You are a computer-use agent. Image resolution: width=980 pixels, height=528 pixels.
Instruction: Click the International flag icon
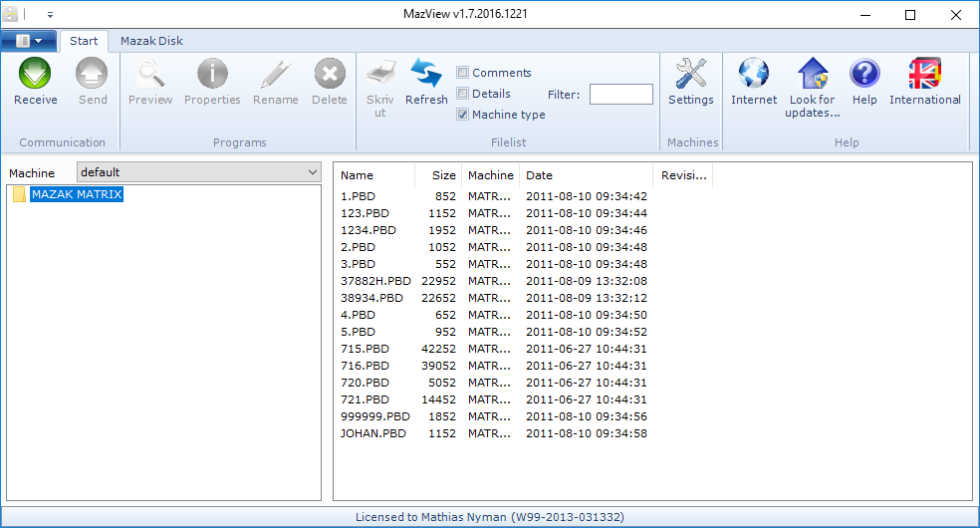click(x=925, y=73)
